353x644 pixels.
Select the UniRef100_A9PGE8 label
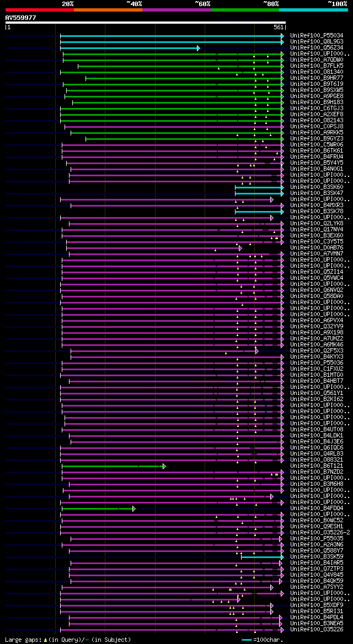tap(317, 96)
